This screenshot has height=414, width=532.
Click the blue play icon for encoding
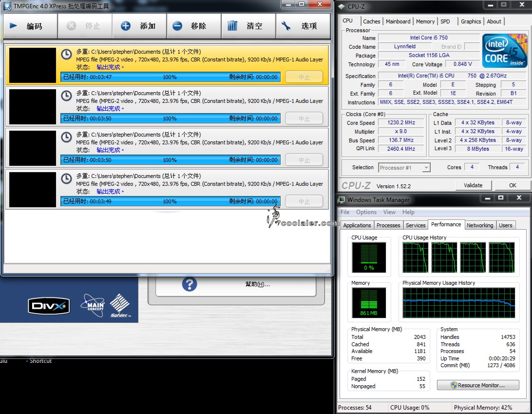click(13, 25)
